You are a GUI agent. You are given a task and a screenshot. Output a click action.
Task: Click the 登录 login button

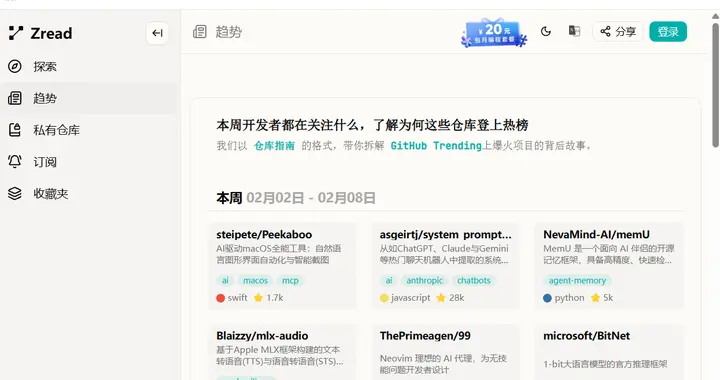(x=668, y=32)
